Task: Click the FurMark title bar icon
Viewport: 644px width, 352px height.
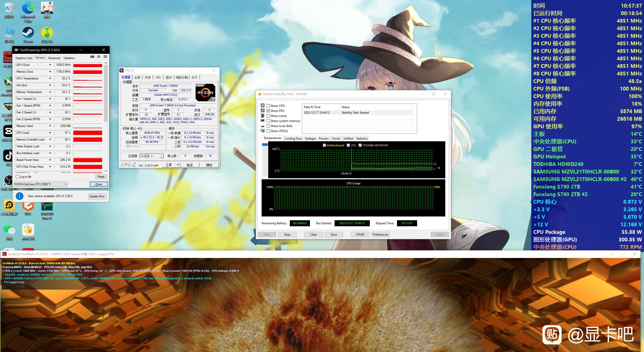Action: point(4,254)
